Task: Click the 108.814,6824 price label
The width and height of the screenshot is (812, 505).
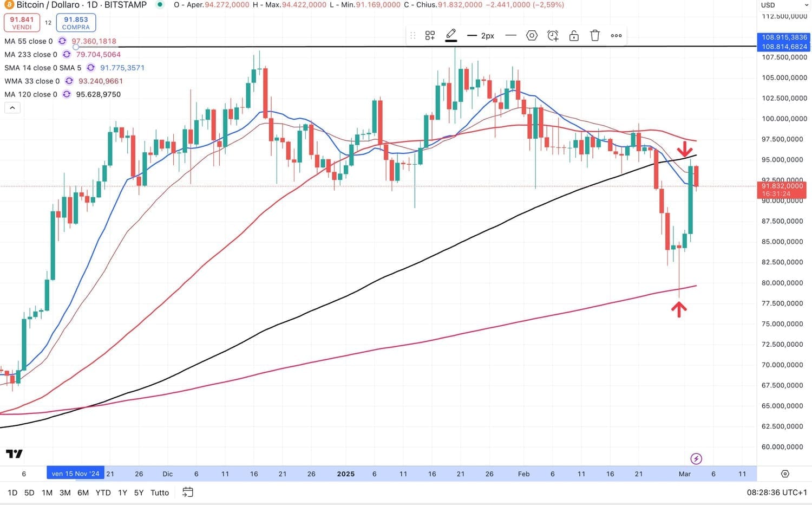Action: (784, 47)
